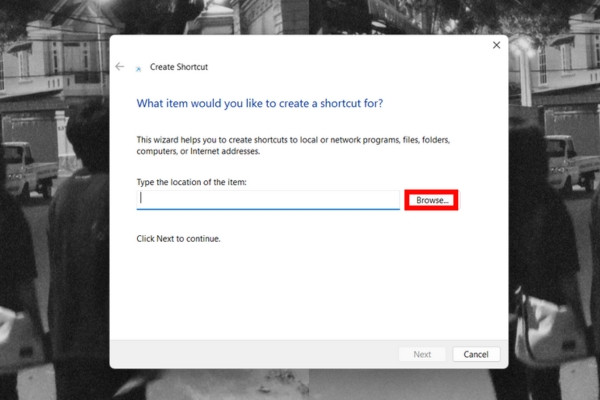Open the Browse... file picker
The image size is (600, 400).
tap(432, 200)
